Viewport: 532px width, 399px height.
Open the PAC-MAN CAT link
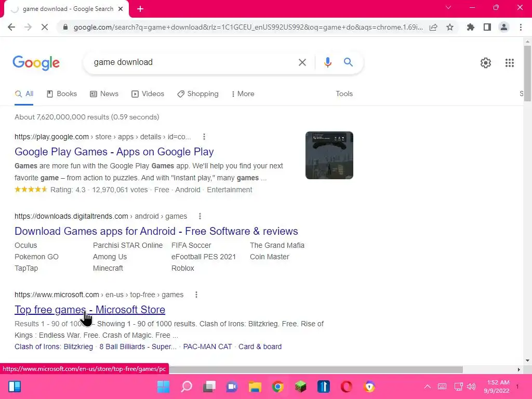pyautogui.click(x=207, y=347)
